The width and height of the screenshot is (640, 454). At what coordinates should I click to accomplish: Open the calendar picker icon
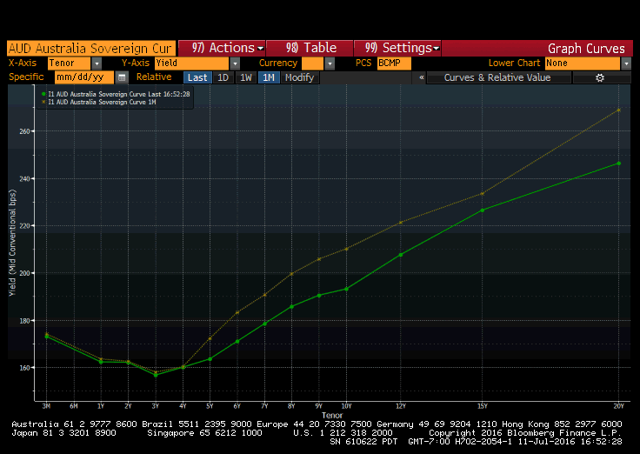click(x=122, y=77)
